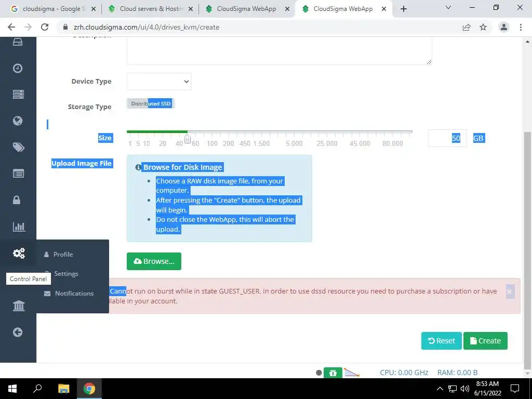Click the RAM: 0.00 B status text
Image resolution: width=532 pixels, height=399 pixels.
457,373
